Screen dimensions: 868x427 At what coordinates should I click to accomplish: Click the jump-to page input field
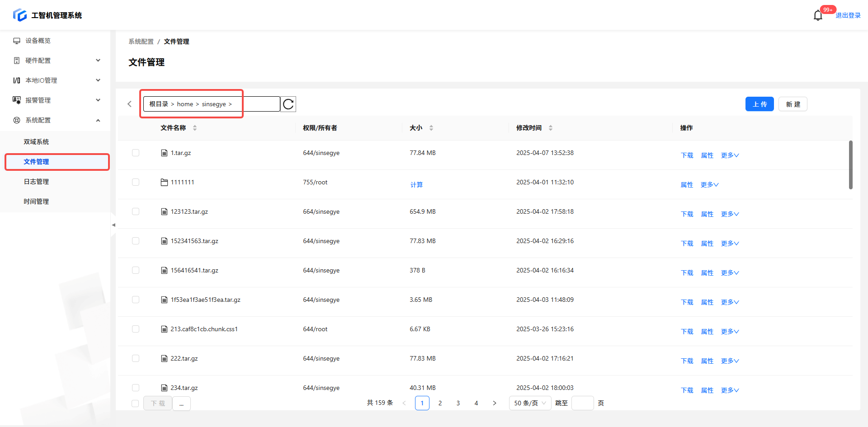[x=582, y=403]
